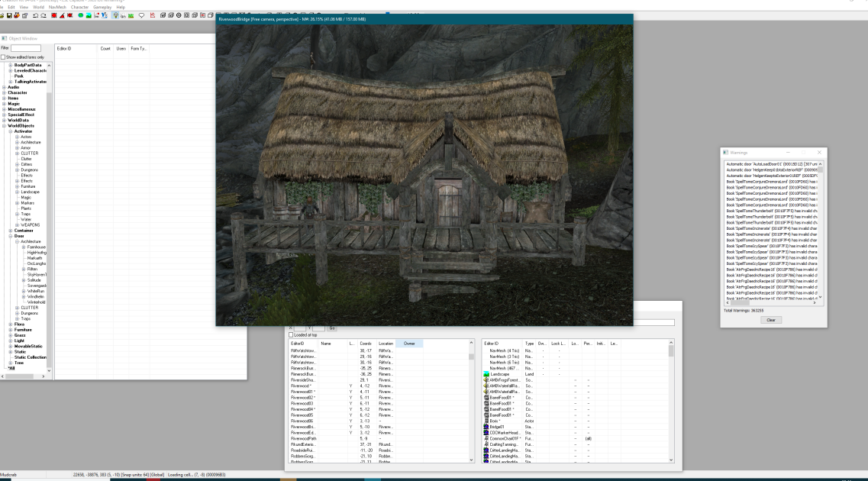Click the icon beside COCMarkerHead reference
The height and width of the screenshot is (481, 868).
pyautogui.click(x=486, y=433)
